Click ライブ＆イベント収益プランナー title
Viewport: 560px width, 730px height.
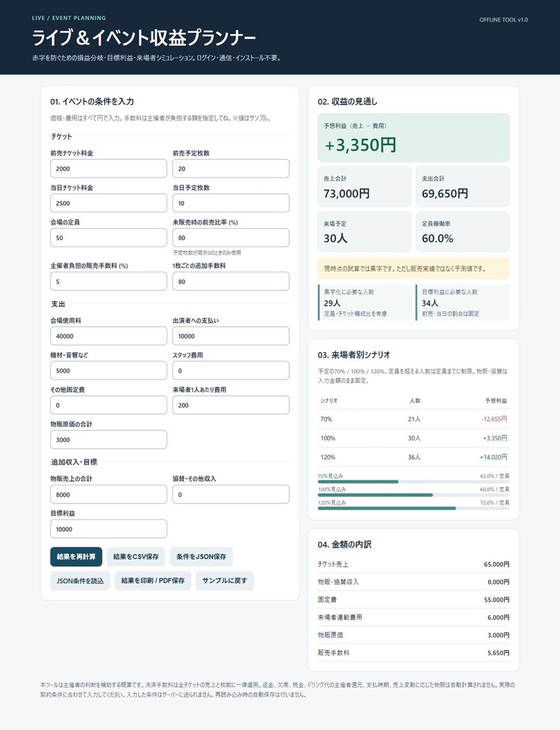(144, 38)
